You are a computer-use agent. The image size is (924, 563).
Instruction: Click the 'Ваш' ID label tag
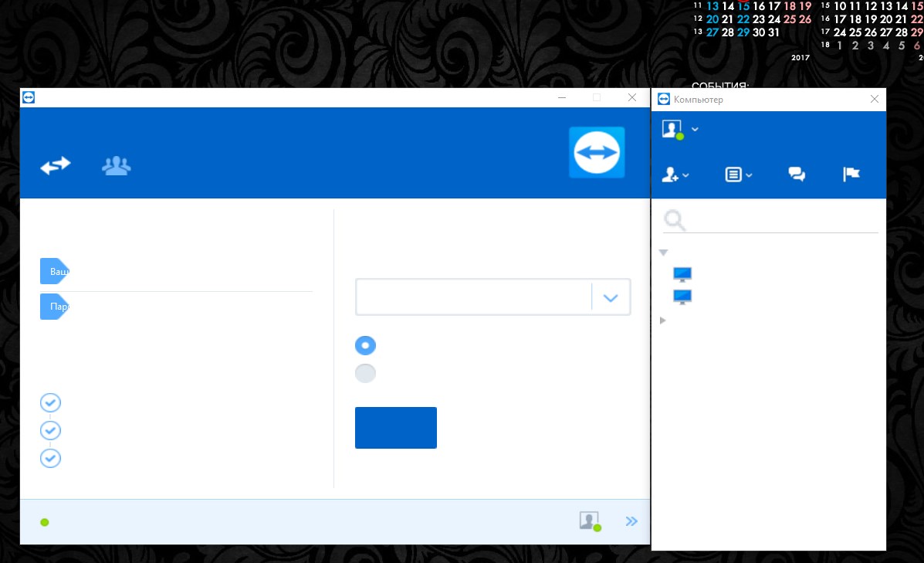point(54,271)
